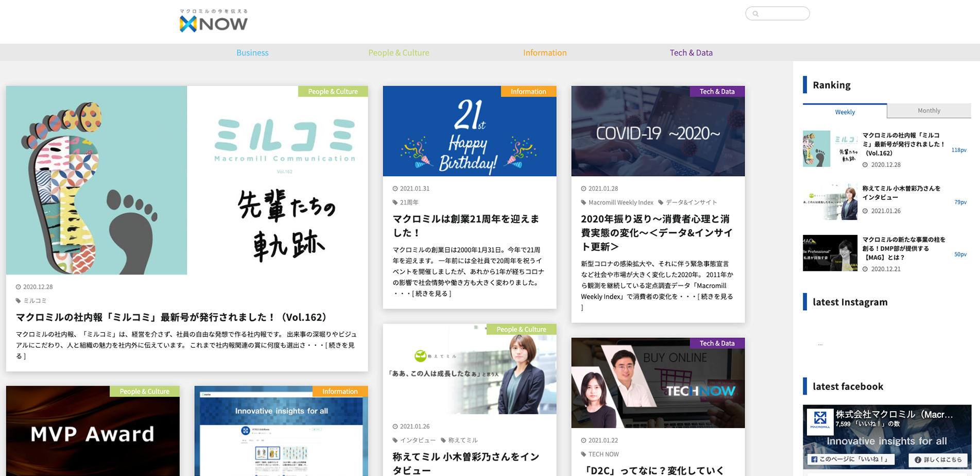Screen dimensions: 980x476
Task: Open ranking MAG article thumbnail
Action: tap(830, 253)
